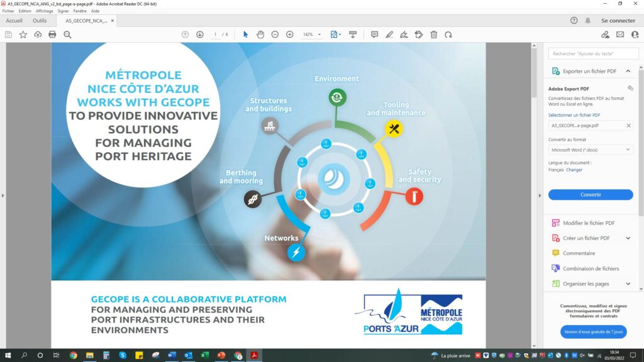Image resolution: width=644 pixels, height=362 pixels.
Task: Click the page number field
Action: (x=215, y=35)
